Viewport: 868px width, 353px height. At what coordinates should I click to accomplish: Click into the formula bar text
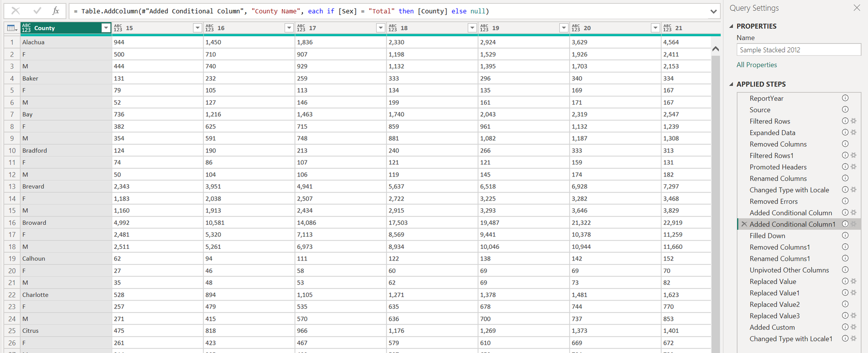(x=388, y=11)
